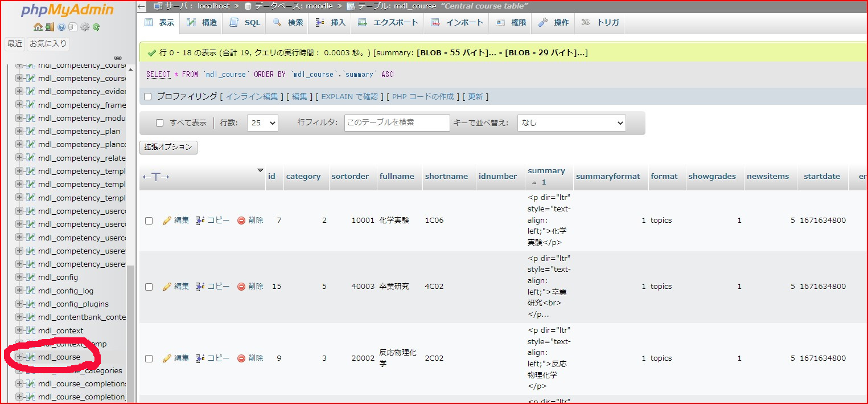Click the red delete icon for row id 9
The width and height of the screenshot is (868, 404).
coord(241,358)
